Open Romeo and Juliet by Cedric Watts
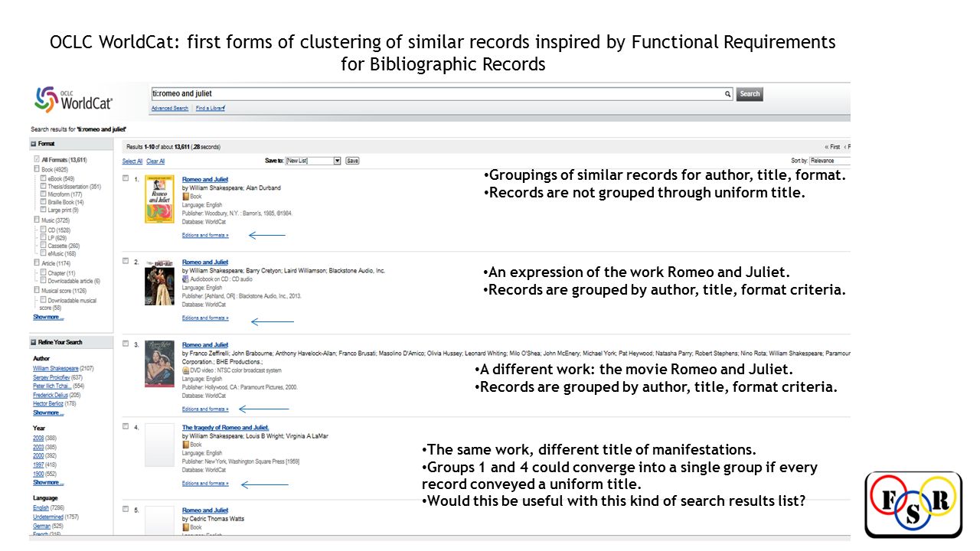The width and height of the screenshot is (980, 551). click(205, 510)
